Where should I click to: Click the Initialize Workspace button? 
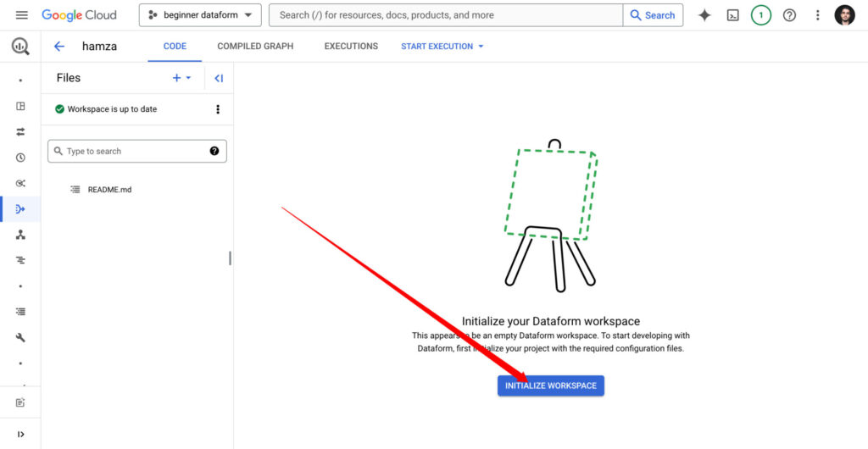coord(551,385)
